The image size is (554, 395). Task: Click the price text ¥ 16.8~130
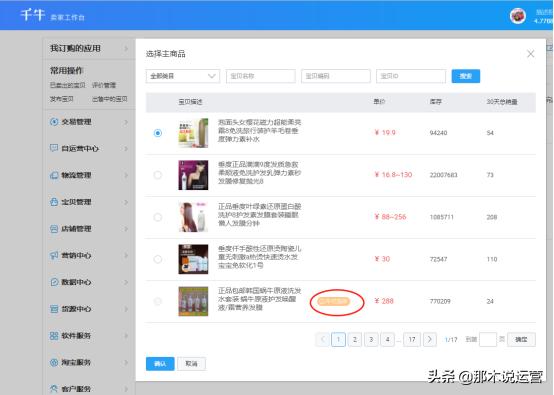pos(393,175)
